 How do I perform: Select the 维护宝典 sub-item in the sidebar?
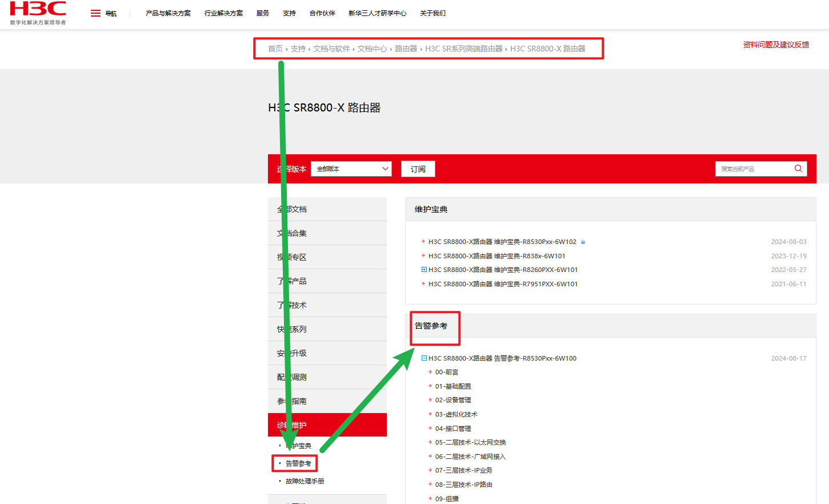[x=298, y=446]
